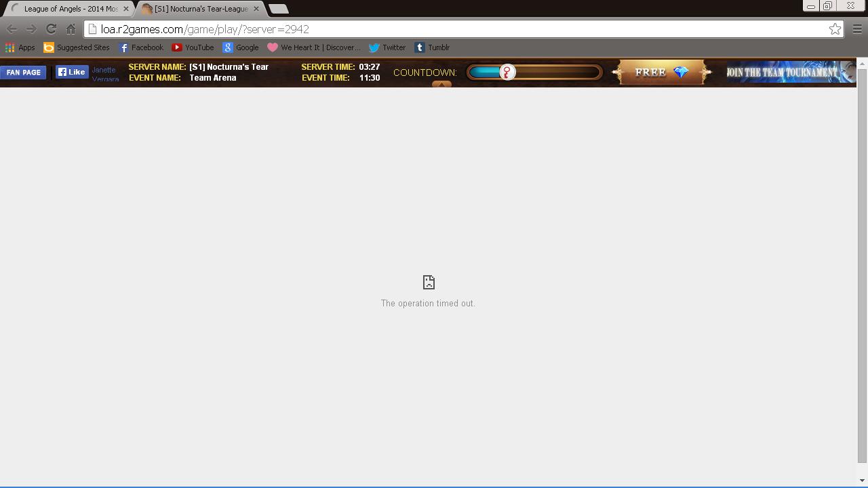Click the address bar URL field
Viewport: 868px width, 488px height.
pyautogui.click(x=454, y=29)
